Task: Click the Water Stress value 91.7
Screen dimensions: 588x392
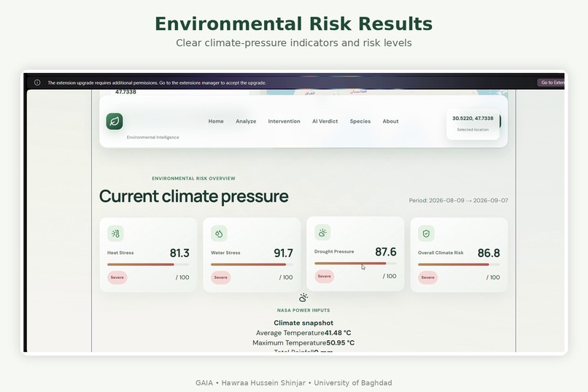Action: 283,253
